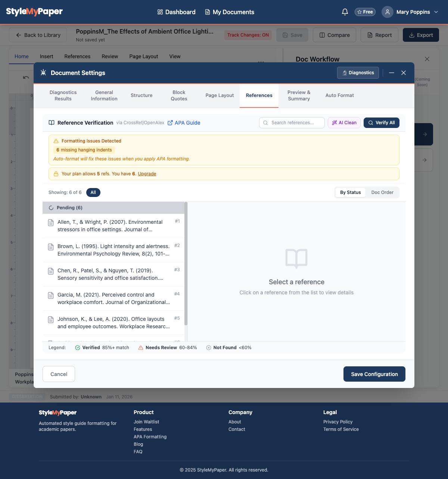Open the About footer link
Image resolution: width=448 pixels, height=479 pixels.
(x=235, y=422)
